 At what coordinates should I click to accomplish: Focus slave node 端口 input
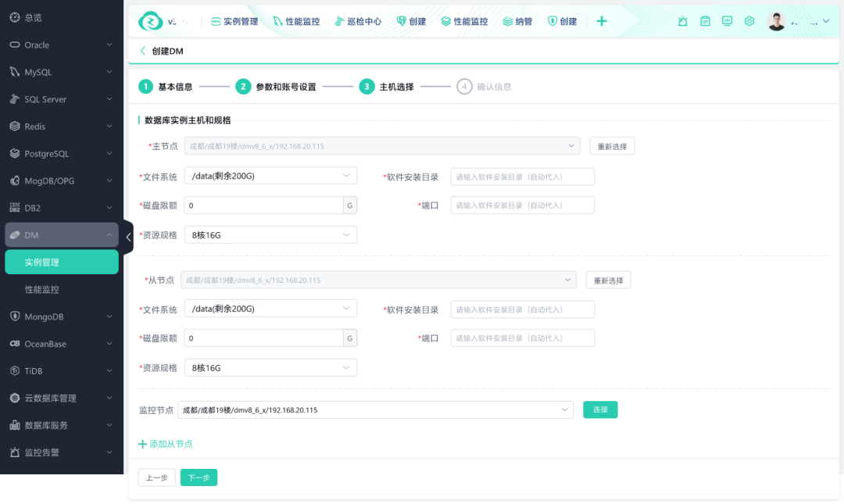coord(522,338)
